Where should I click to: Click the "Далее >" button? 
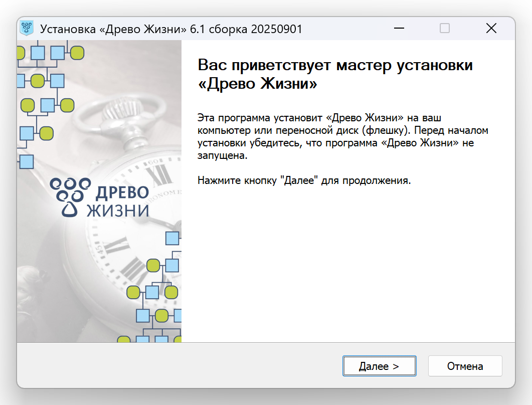tap(380, 366)
